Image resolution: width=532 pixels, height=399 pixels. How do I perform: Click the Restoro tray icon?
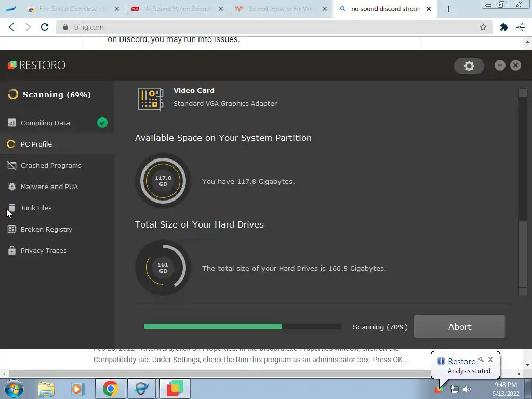438,390
